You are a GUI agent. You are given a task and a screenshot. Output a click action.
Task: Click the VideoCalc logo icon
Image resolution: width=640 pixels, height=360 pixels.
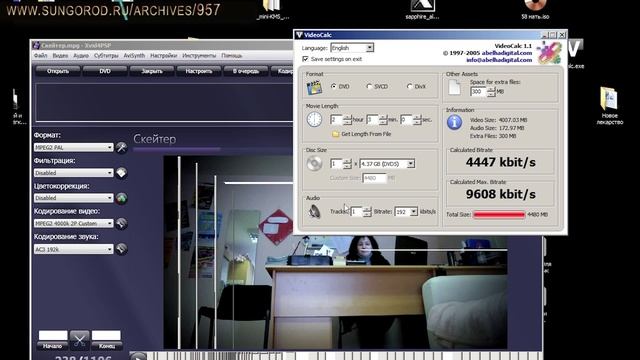point(549,53)
